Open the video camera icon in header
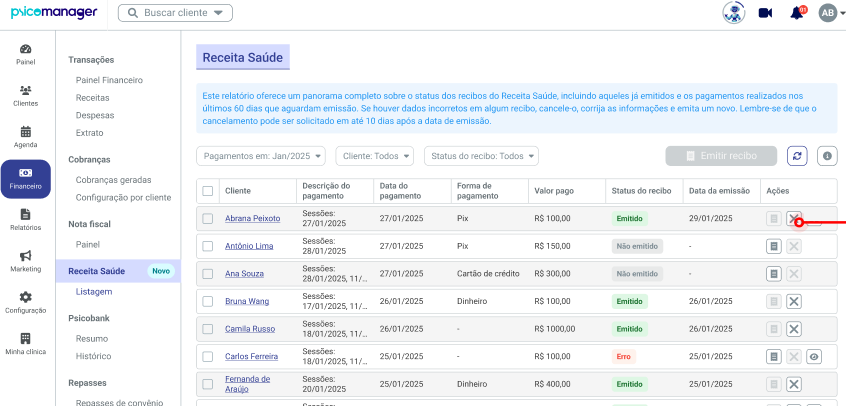Screen dimensions: 846x406 (765, 13)
